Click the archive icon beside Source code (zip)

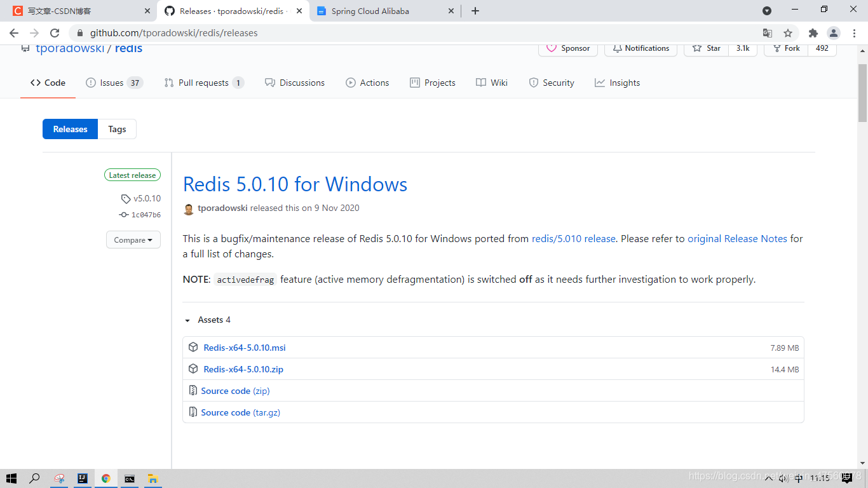(x=193, y=391)
